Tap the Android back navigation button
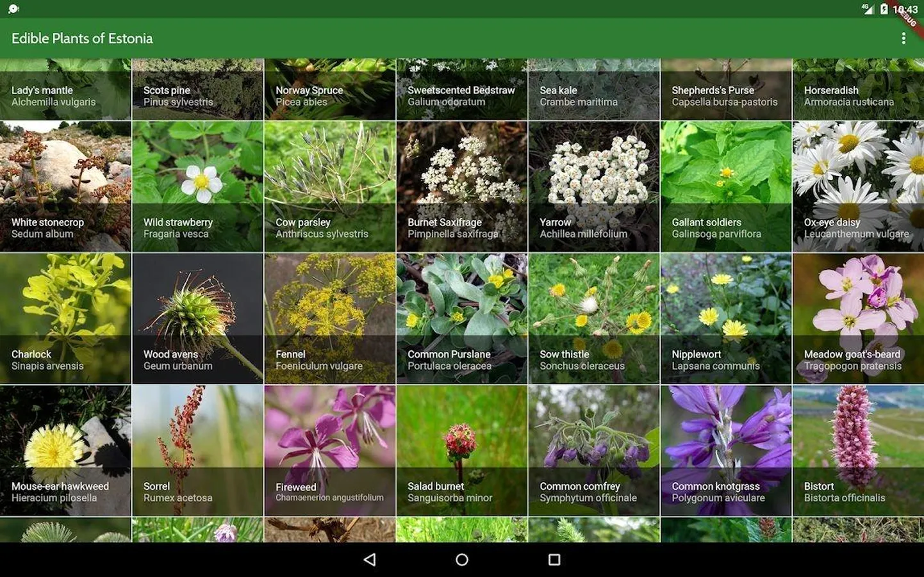 tap(370, 560)
